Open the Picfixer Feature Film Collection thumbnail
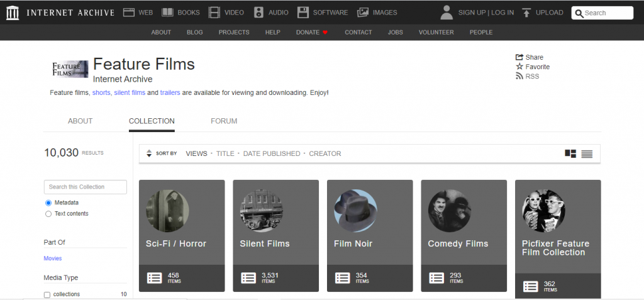This screenshot has height=300, width=644. tap(543, 211)
